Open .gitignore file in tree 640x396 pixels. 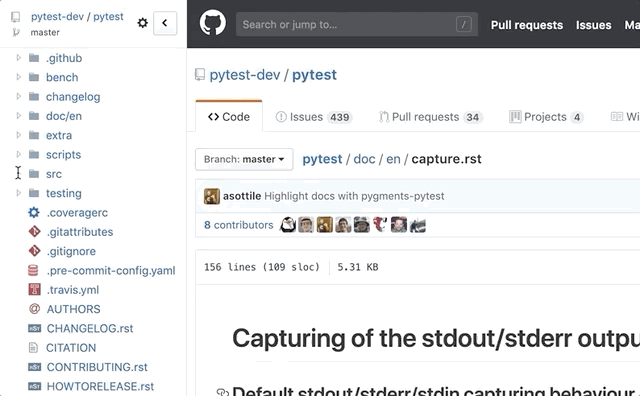71,251
